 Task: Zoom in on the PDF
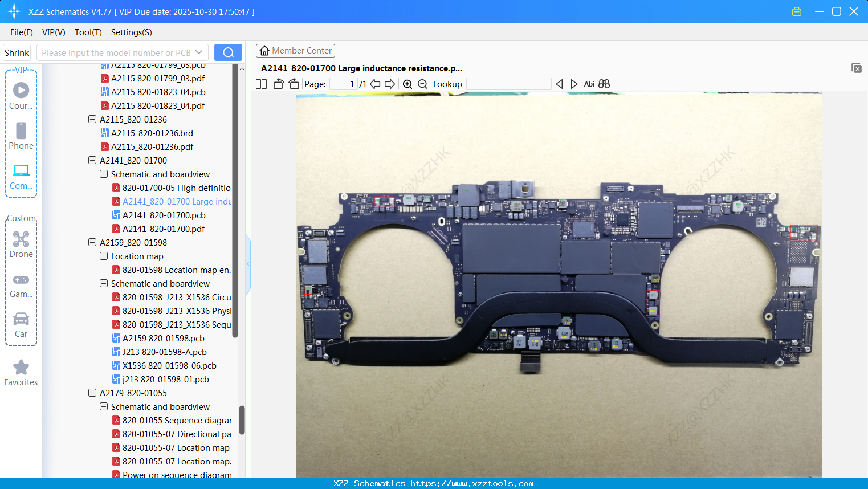407,84
